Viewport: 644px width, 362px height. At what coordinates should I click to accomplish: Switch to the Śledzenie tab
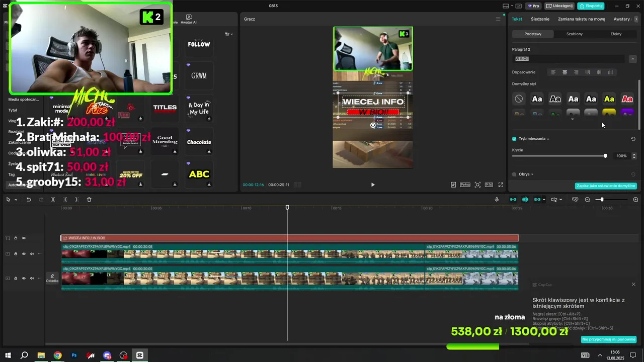click(x=540, y=19)
